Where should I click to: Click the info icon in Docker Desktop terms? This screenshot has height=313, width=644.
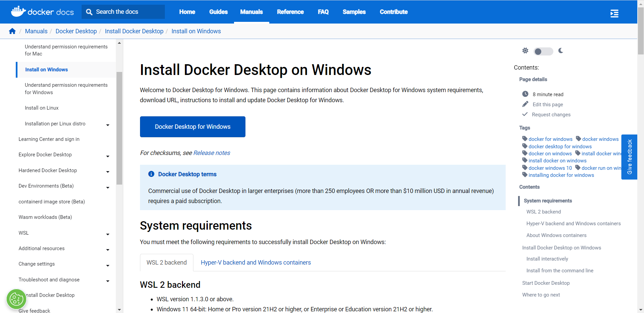click(x=151, y=174)
